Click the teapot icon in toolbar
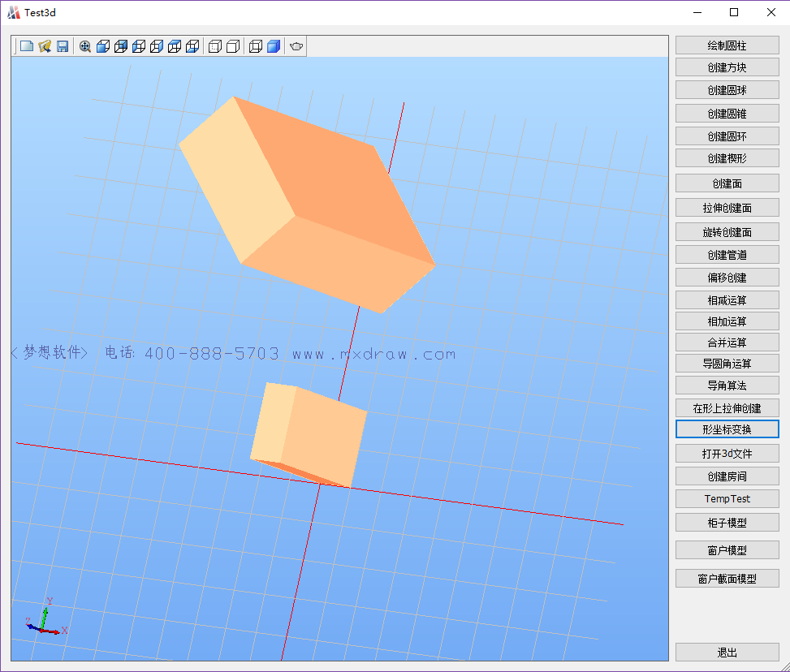790x672 pixels. (296, 47)
